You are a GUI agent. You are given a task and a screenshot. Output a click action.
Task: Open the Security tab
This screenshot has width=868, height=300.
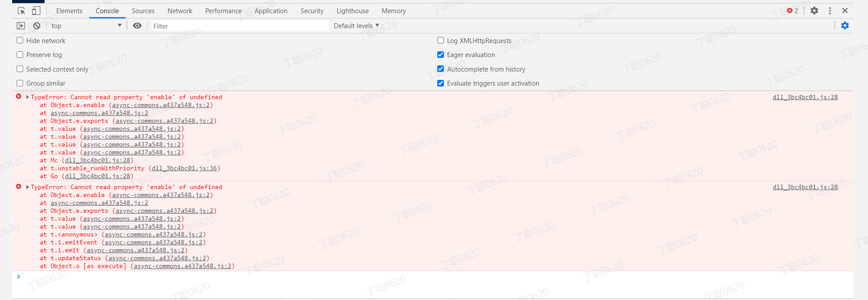(312, 11)
